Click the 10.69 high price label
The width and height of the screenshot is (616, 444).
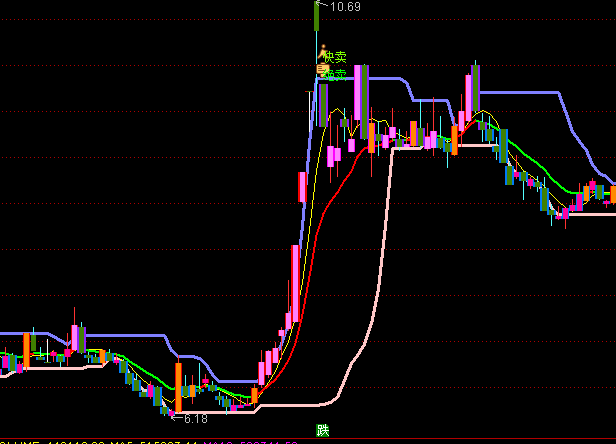[345, 7]
